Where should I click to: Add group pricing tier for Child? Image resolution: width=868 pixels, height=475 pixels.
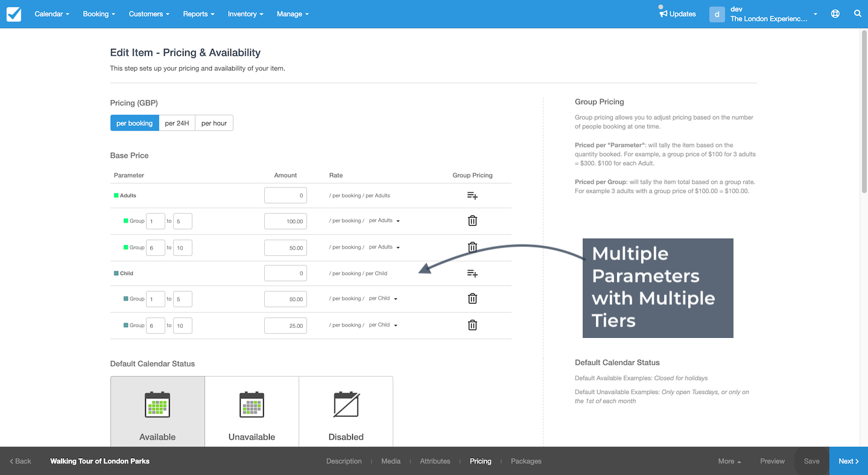472,273
